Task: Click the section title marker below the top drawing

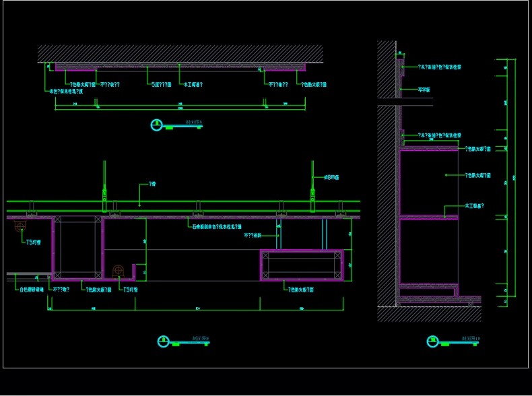Action: pos(157,125)
